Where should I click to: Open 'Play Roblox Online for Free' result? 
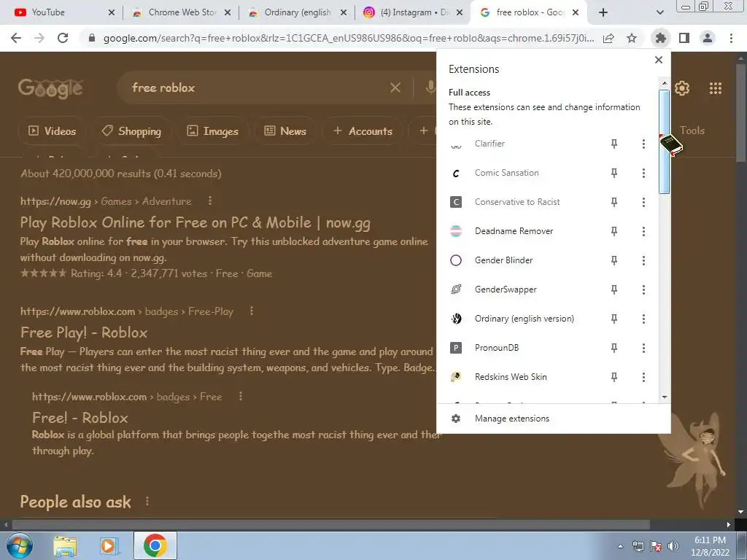(x=196, y=222)
